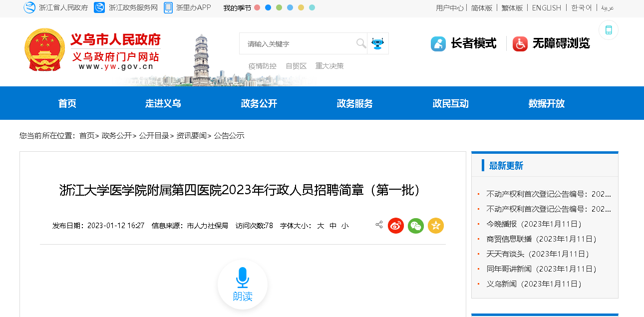Viewport: 644px width, 317px height.
Task: Share article via WeChat icon
Action: click(416, 226)
